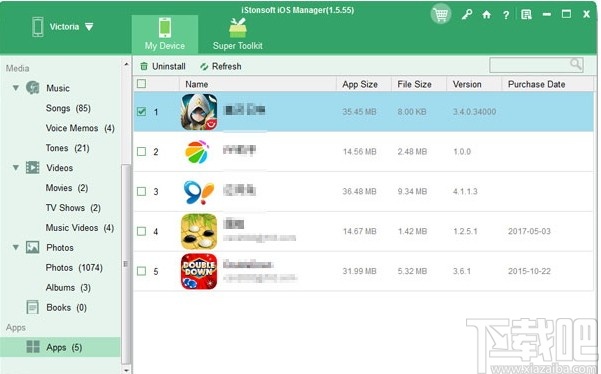Click the Refresh button label
601x374 pixels.
(x=227, y=66)
